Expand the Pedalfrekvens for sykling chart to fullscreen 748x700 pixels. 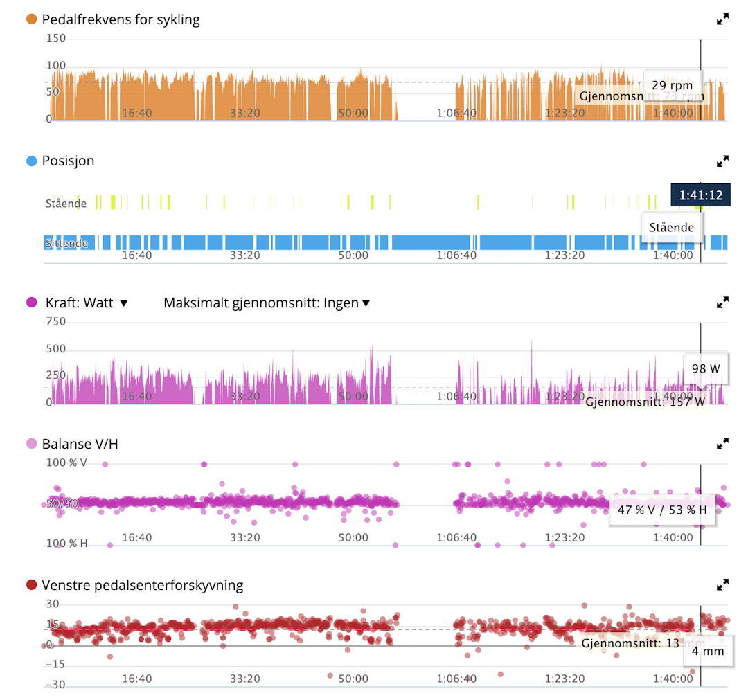click(723, 19)
